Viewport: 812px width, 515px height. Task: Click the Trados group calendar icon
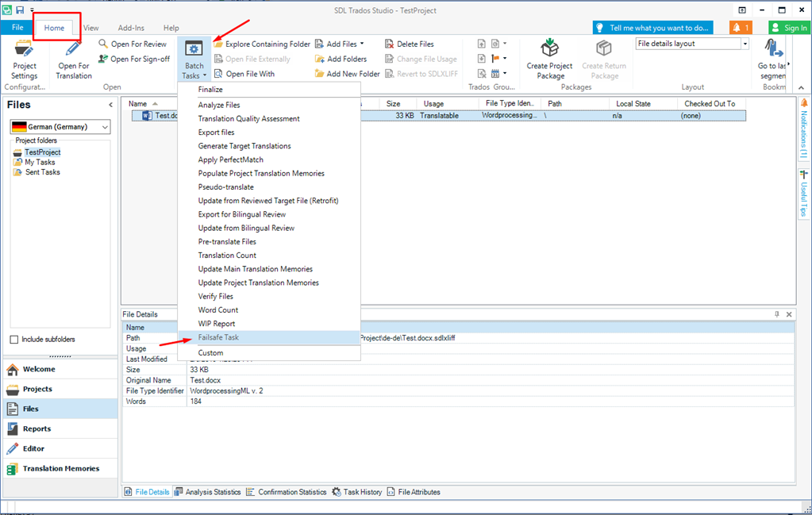[x=495, y=73]
